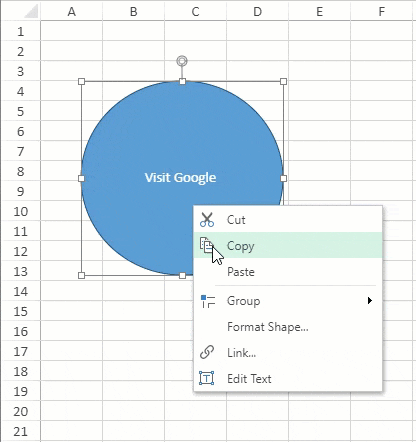416x442 pixels.
Task: Click the Copy icon in context menu
Action: click(x=207, y=245)
